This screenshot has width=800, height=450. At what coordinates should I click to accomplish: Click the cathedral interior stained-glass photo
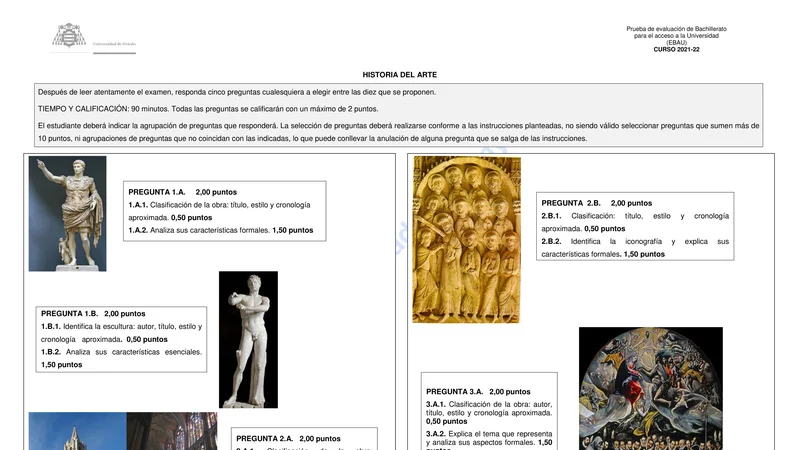(x=171, y=431)
